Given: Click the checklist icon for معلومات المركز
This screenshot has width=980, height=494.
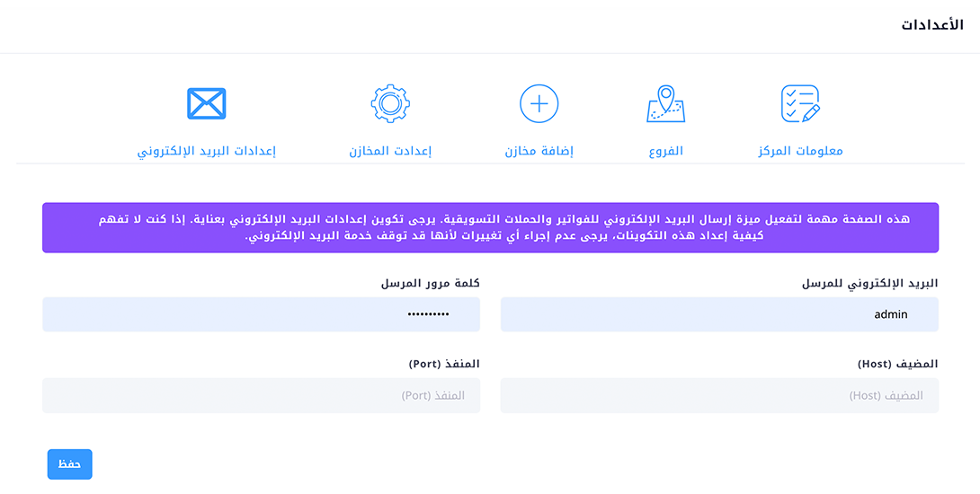Looking at the screenshot, I should pyautogui.click(x=800, y=104).
